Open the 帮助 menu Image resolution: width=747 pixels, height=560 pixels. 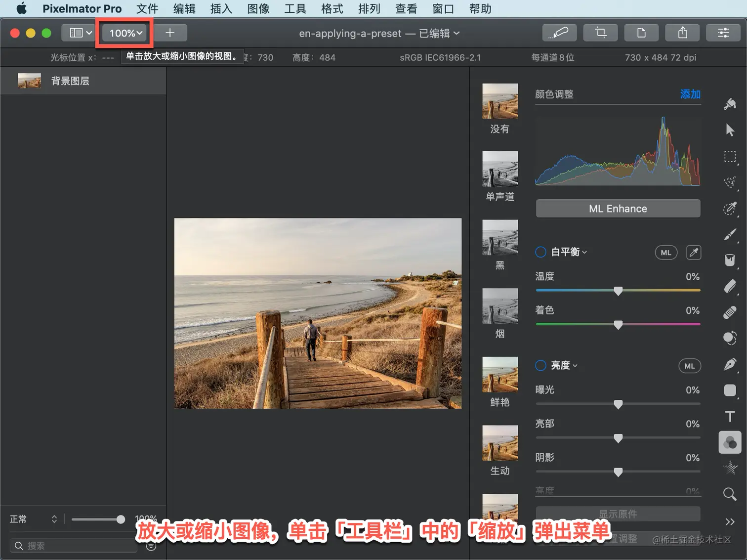pos(480,9)
